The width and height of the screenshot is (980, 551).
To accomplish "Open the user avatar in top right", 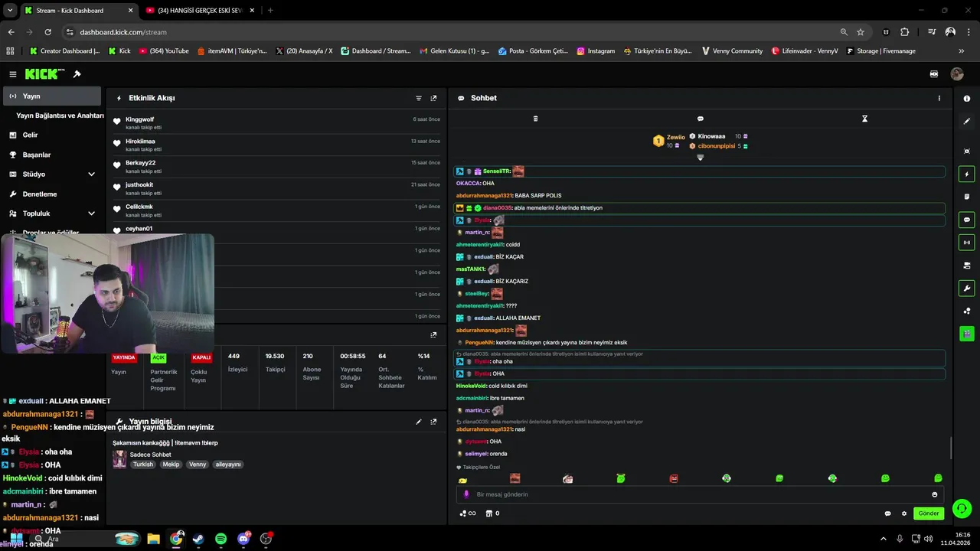I will [x=957, y=74].
